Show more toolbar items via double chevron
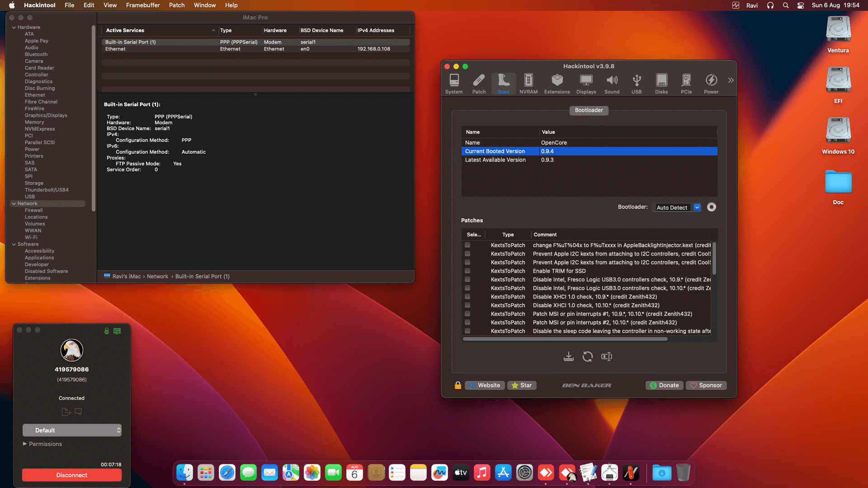 coord(731,80)
